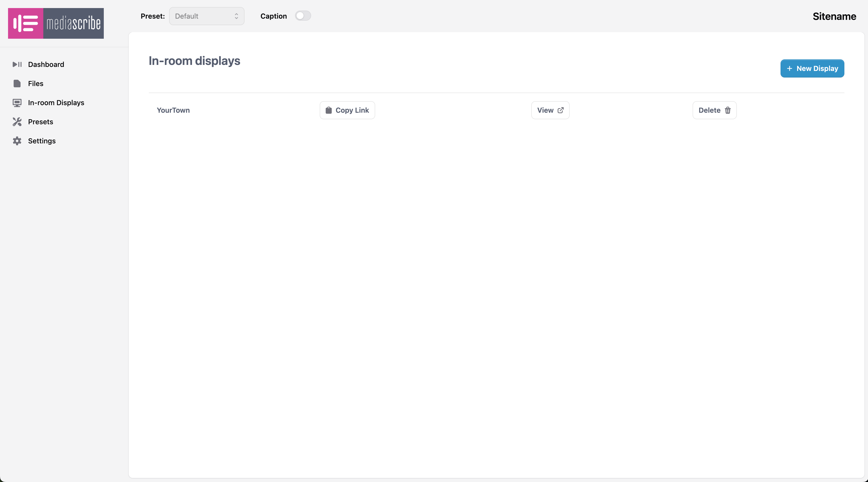The width and height of the screenshot is (868, 482).
Task: Click the Presets wrench icon
Action: coord(17,122)
